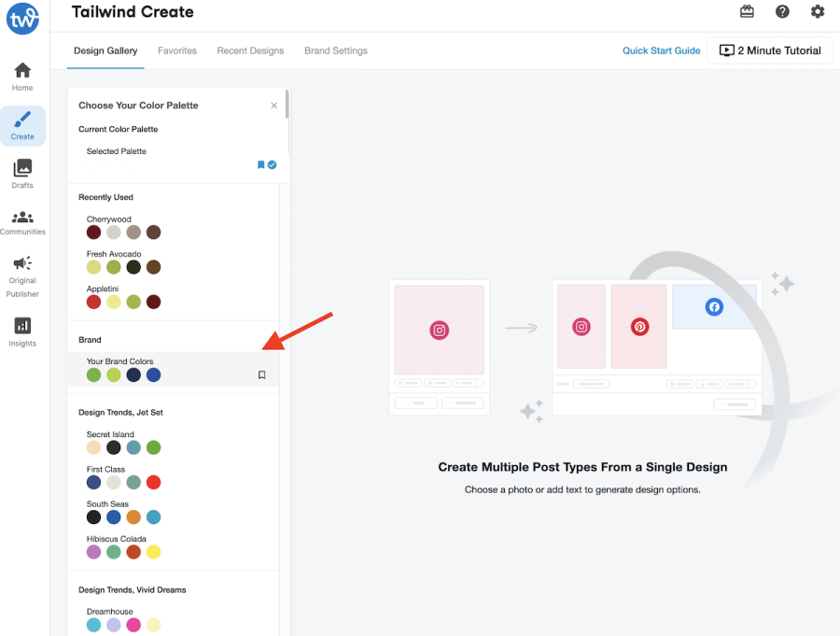The width and height of the screenshot is (840, 636).
Task: Close the Choose Your Color Palette panel
Action: 273,106
